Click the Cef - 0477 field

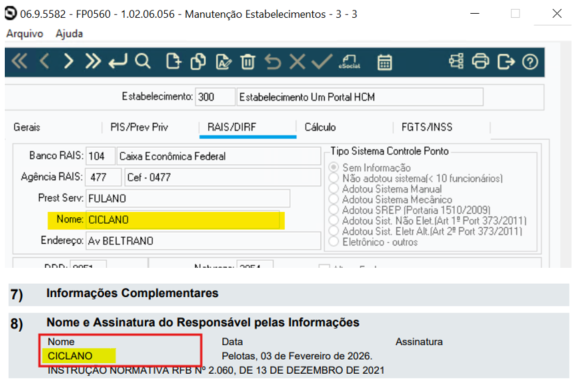(223, 177)
